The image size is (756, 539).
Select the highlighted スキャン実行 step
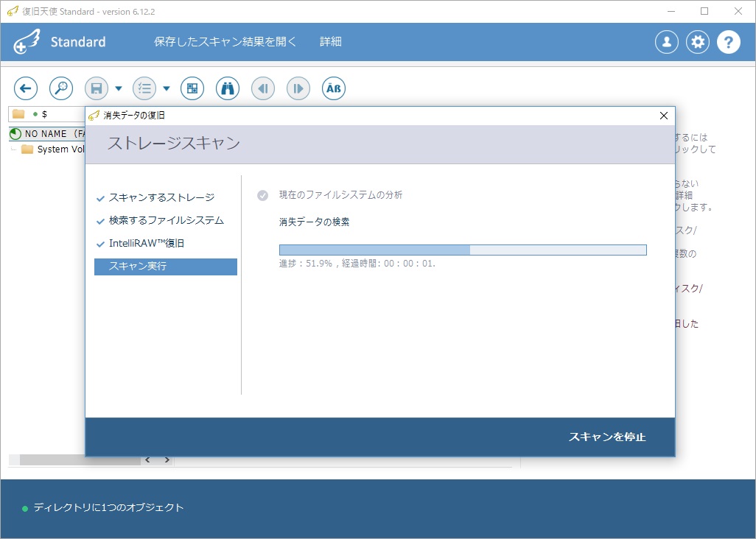tap(166, 267)
